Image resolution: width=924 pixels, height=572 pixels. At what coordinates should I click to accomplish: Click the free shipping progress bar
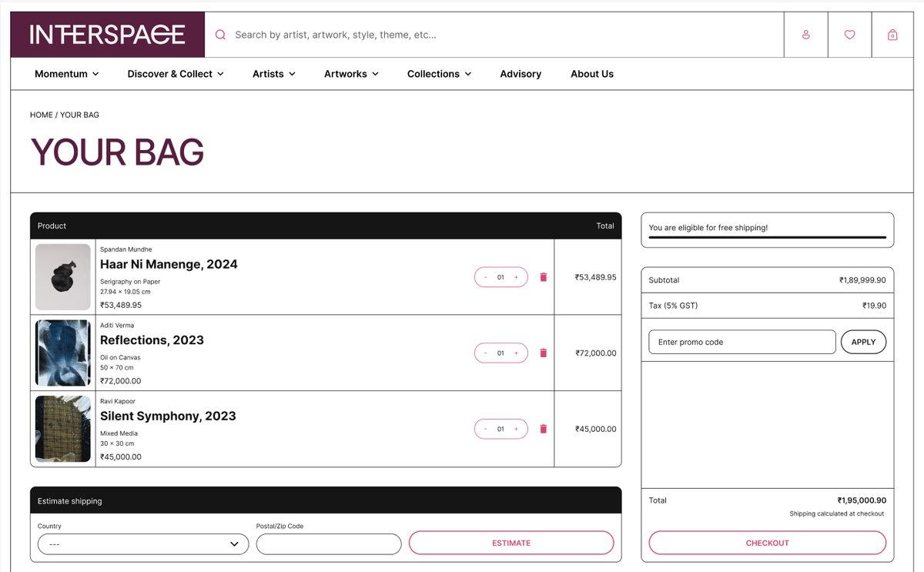tap(768, 238)
